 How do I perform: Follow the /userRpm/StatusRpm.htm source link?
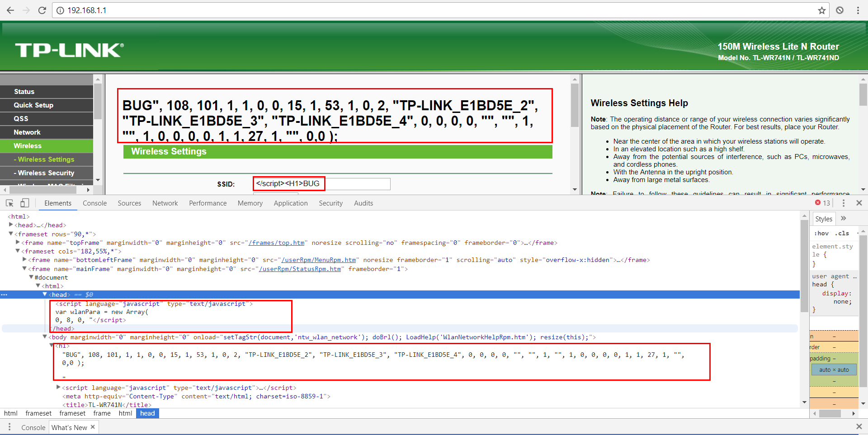pyautogui.click(x=300, y=269)
